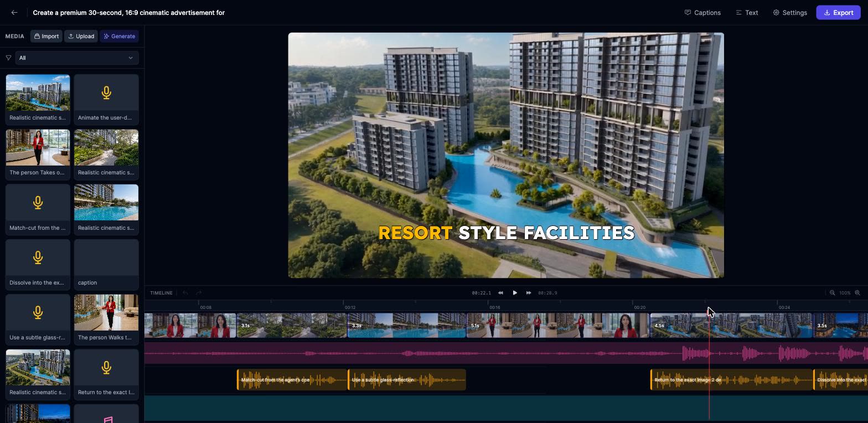The image size is (868, 423).
Task: Open the All media filter dropdown
Action: (77, 58)
